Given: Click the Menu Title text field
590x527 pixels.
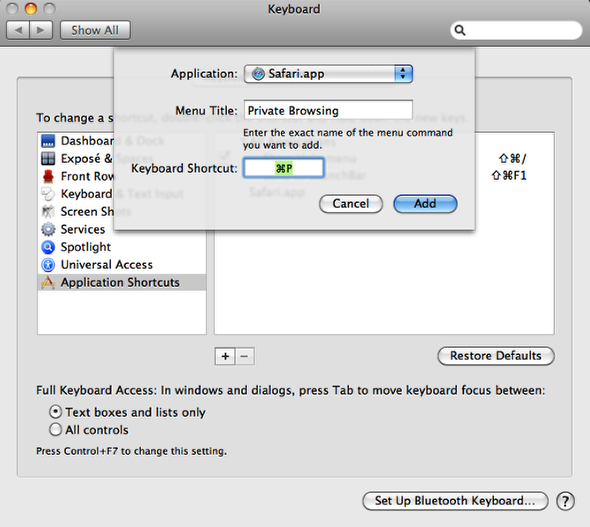Looking at the screenshot, I should [x=328, y=111].
